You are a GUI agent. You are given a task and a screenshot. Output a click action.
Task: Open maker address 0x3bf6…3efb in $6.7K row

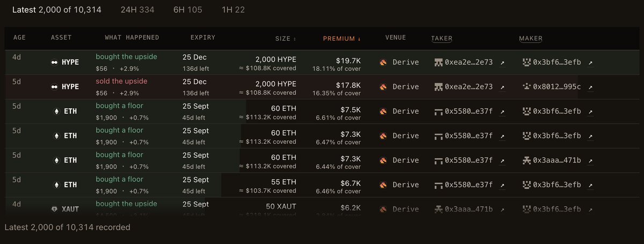pyautogui.click(x=557, y=185)
